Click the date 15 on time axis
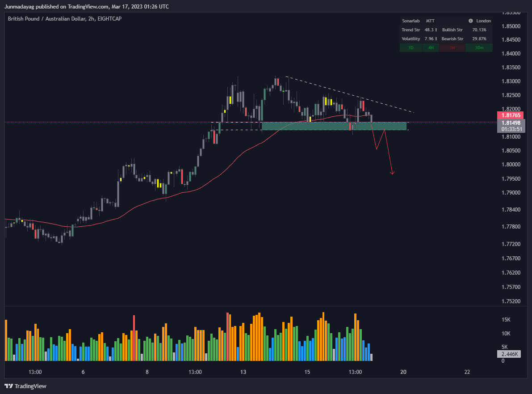Image resolution: width=532 pixels, height=394 pixels. click(x=307, y=372)
